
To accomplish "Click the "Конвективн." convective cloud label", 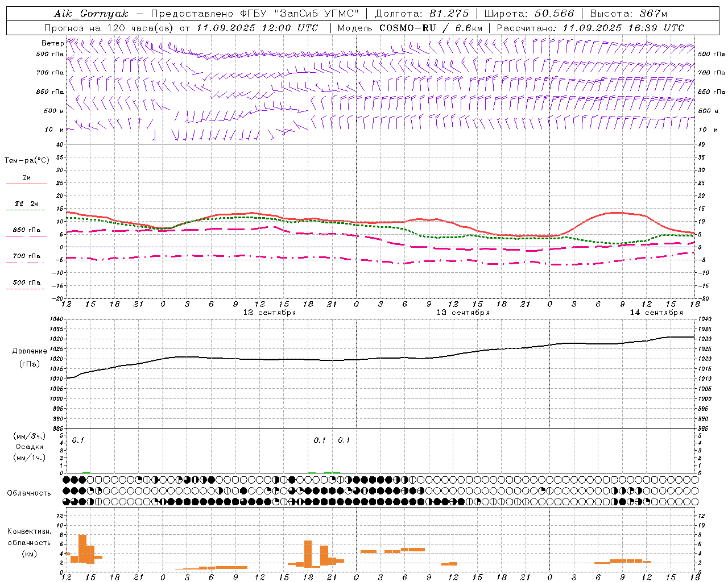I will tap(30, 531).
